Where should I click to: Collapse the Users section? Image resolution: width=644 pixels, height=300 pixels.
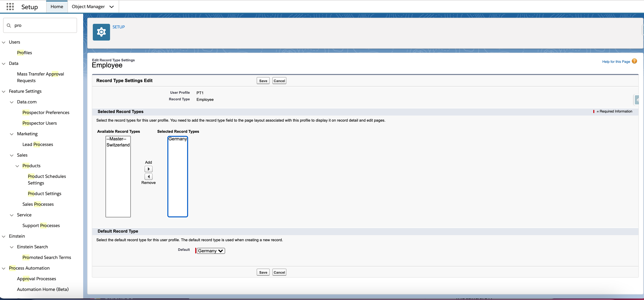[x=4, y=42]
